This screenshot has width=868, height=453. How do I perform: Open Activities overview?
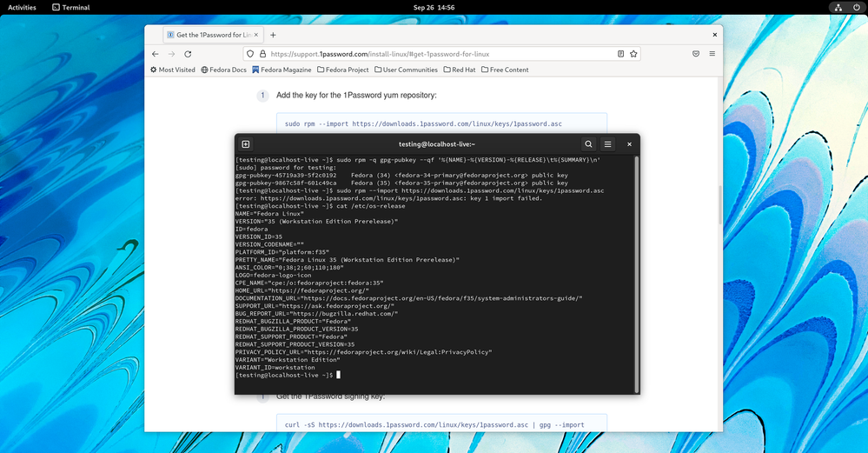pos(22,7)
